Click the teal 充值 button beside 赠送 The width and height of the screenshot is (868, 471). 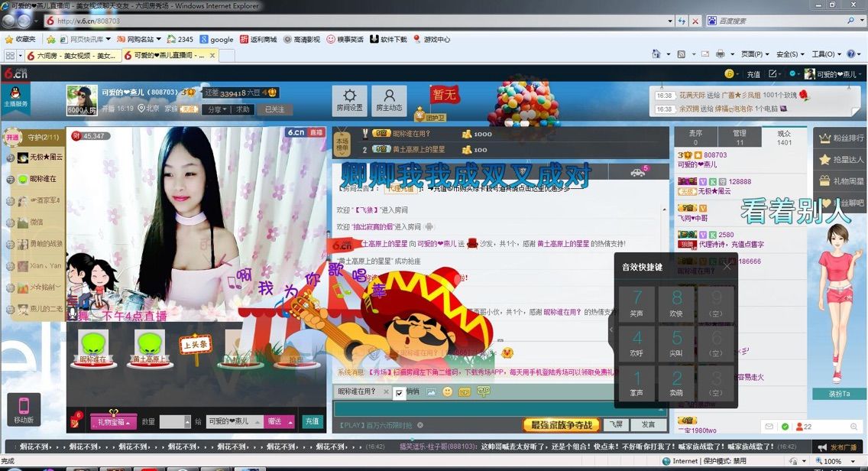(313, 422)
